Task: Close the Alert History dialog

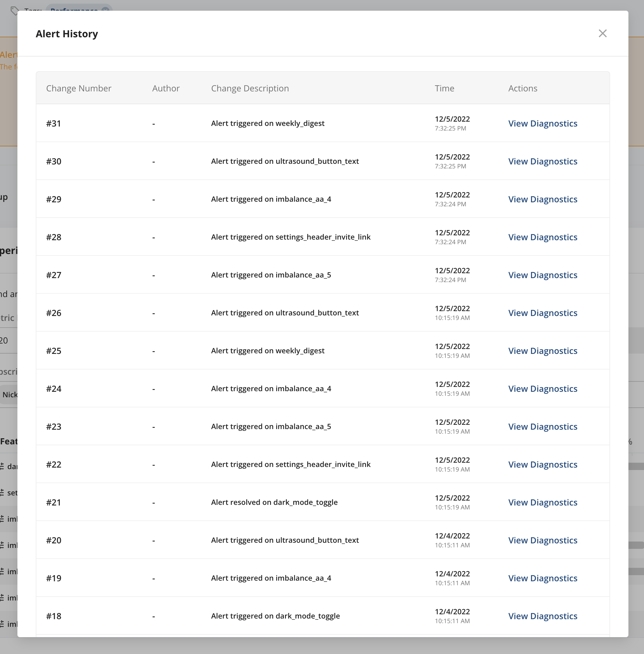Action: tap(603, 34)
